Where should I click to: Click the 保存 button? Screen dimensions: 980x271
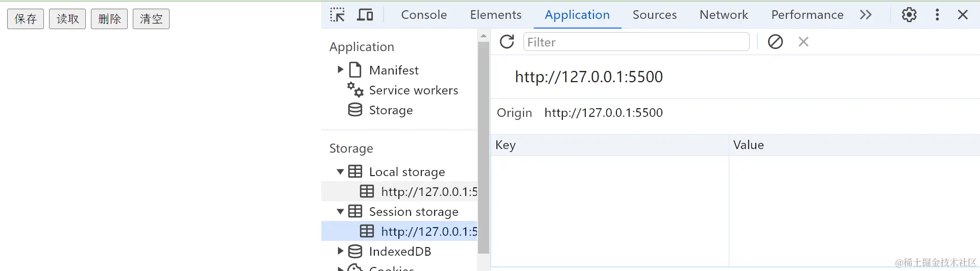[26, 19]
